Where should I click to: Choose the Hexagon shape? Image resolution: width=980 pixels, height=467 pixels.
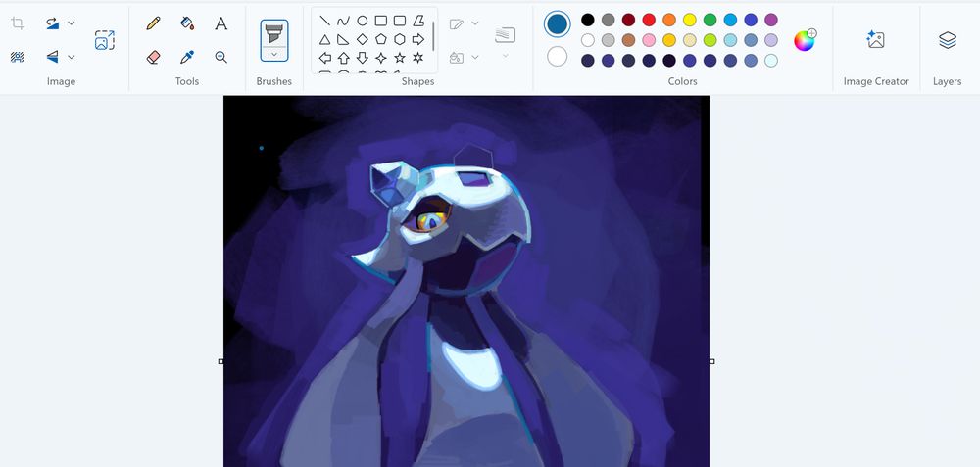pyautogui.click(x=400, y=39)
